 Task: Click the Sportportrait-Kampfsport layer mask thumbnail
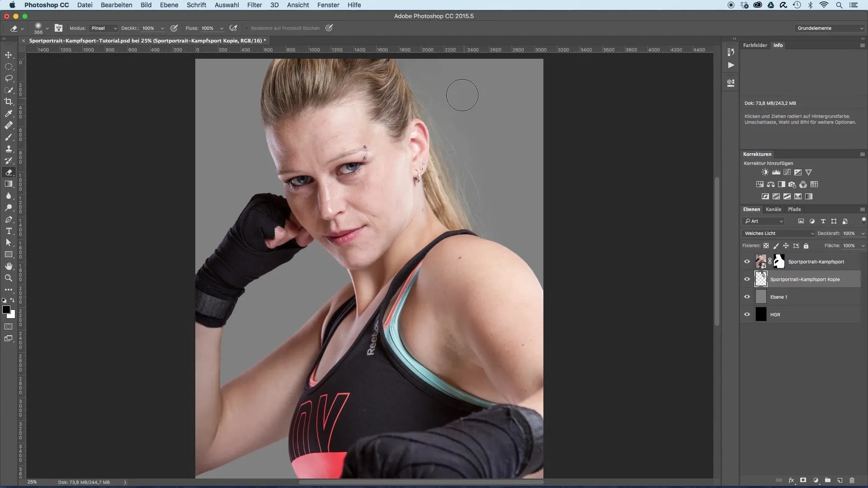tap(779, 262)
